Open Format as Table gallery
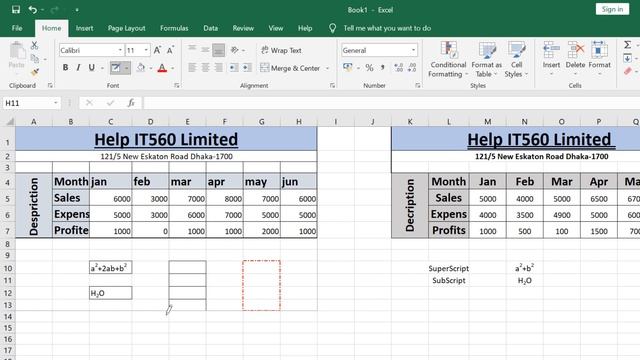Image resolution: width=640 pixels, height=360 pixels. (487, 60)
